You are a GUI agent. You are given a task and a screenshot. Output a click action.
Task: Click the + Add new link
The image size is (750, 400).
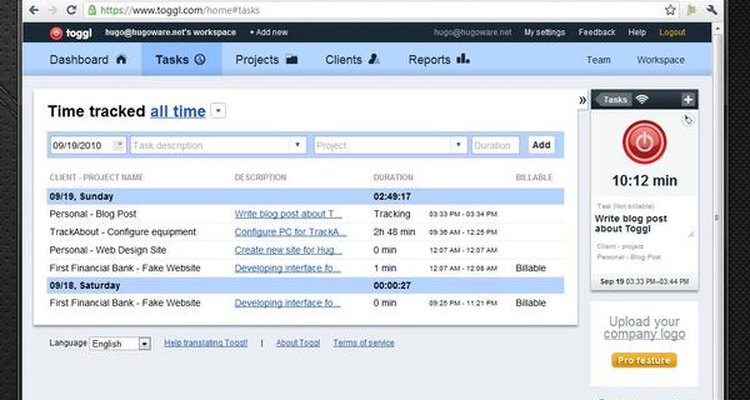point(268,33)
